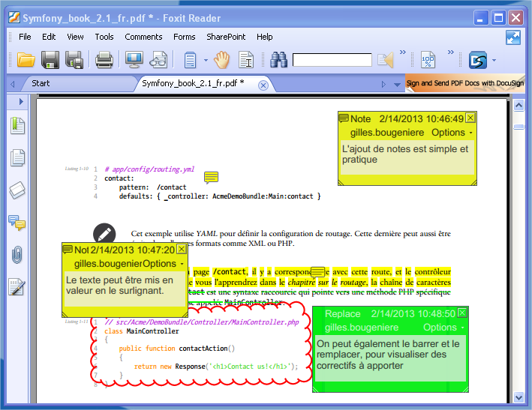The height and width of the screenshot is (410, 532).
Task: Open the View menu
Action: click(75, 37)
